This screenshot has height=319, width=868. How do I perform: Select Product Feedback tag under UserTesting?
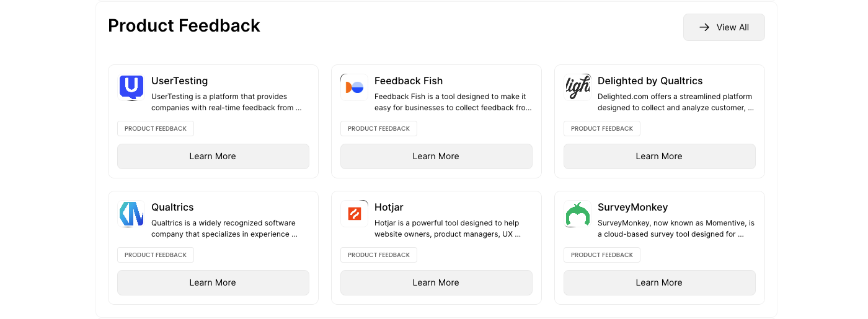tap(156, 129)
